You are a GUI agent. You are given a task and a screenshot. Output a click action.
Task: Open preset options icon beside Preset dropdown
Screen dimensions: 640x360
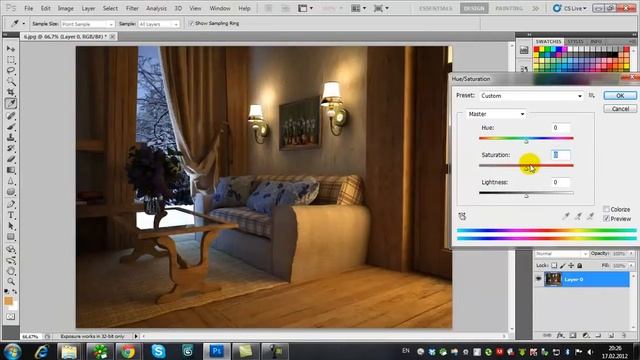(x=591, y=96)
